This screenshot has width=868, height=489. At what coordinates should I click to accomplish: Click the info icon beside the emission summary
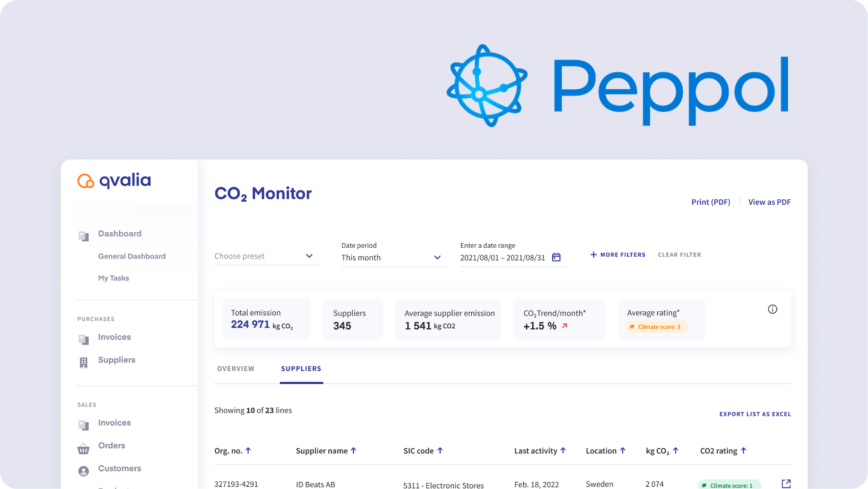coord(772,309)
